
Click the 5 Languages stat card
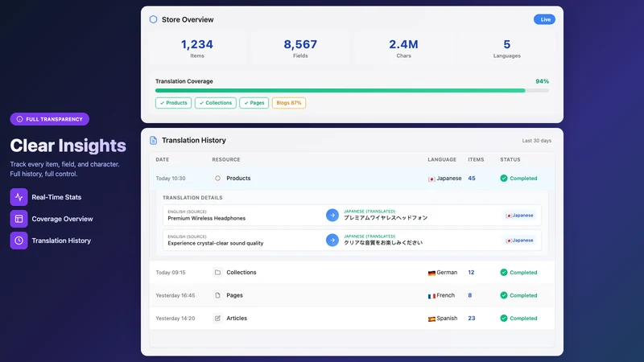point(507,48)
